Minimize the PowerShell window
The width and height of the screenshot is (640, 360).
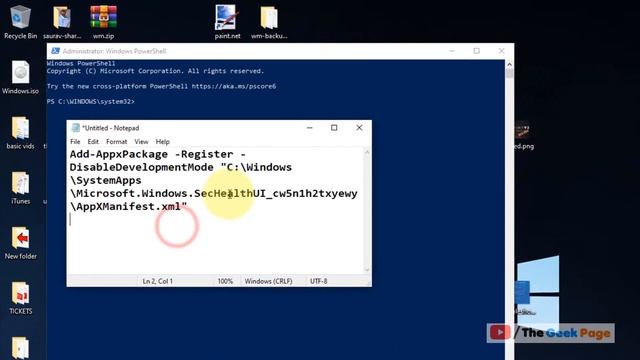point(452,51)
